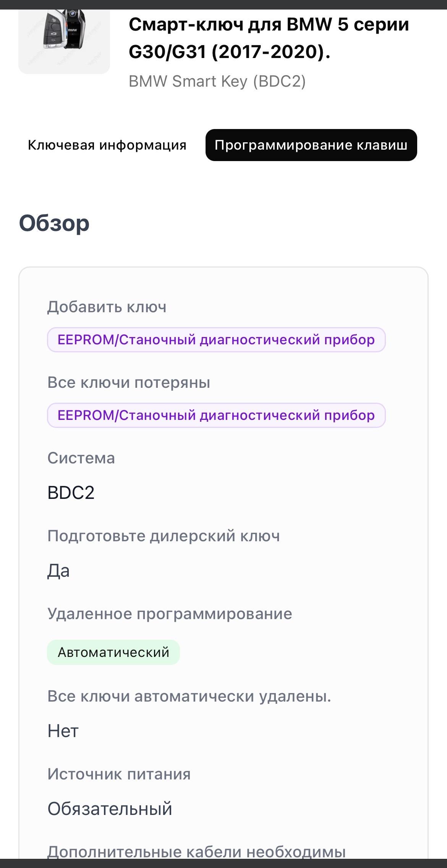Click the Обзор section heading
The image size is (447, 868).
(x=54, y=223)
